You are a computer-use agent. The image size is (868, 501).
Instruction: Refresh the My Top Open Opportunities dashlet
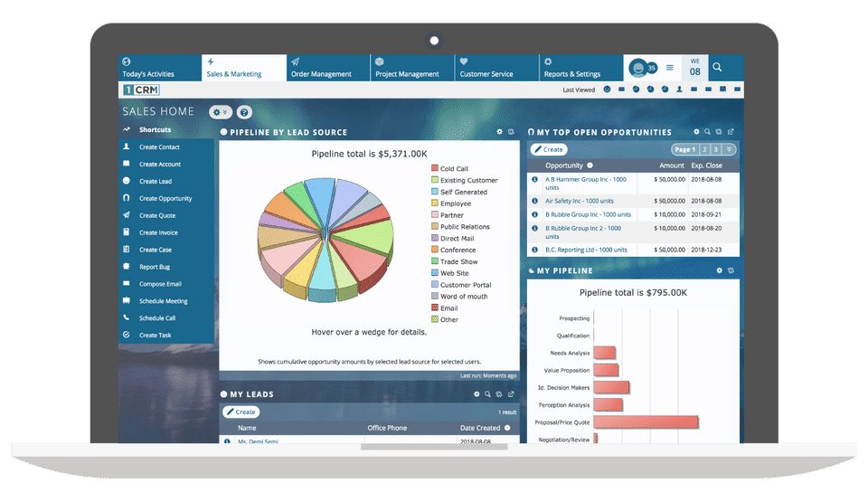coord(719,132)
